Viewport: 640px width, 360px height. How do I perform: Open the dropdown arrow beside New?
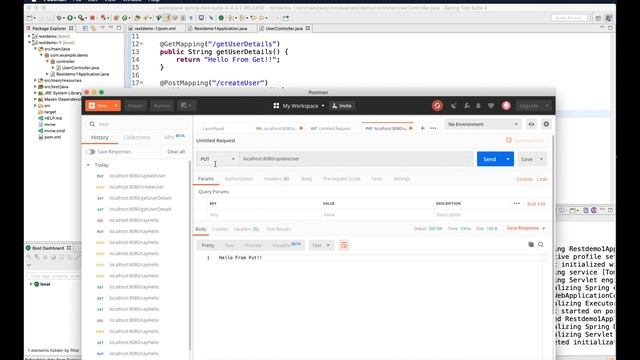pos(116,106)
